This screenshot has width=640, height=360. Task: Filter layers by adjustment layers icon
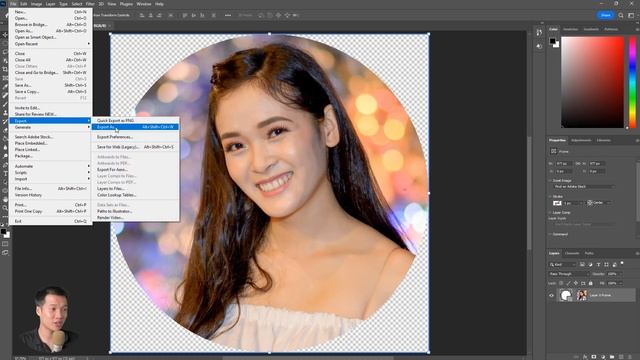pyautogui.click(x=591, y=264)
